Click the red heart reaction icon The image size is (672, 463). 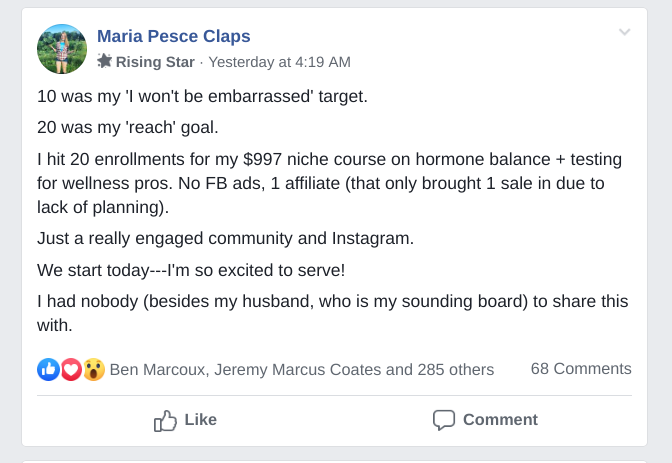(x=71, y=369)
